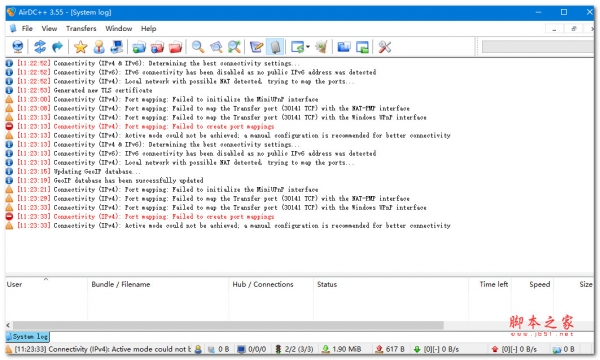
Task: Select the 11:23:08 NAT-PMP interface failure line
Action: (213, 108)
